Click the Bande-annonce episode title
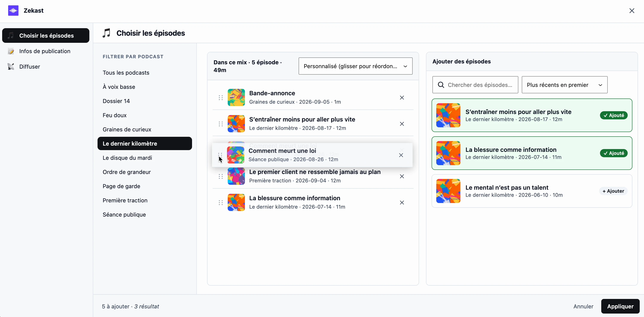The width and height of the screenshot is (644, 317). (x=272, y=93)
